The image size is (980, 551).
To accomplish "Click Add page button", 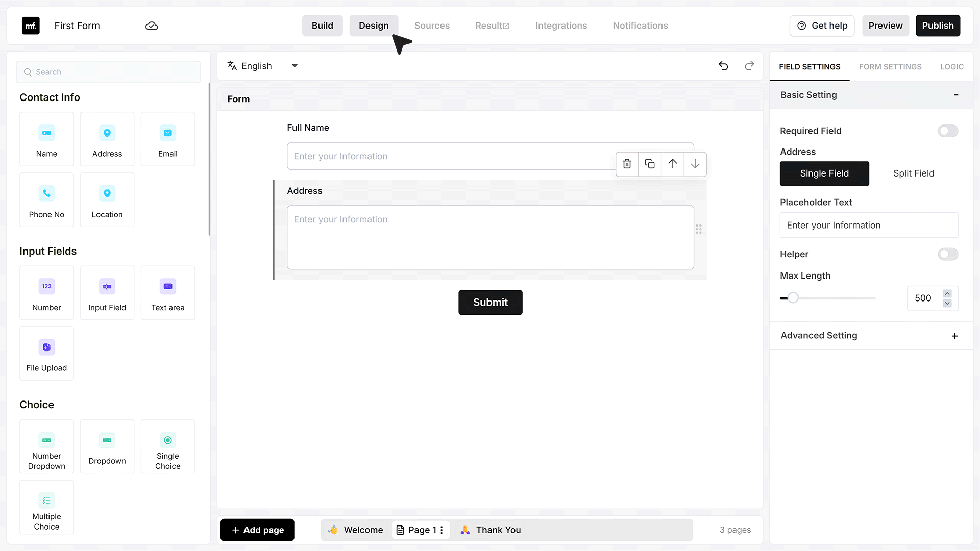I will [x=257, y=530].
